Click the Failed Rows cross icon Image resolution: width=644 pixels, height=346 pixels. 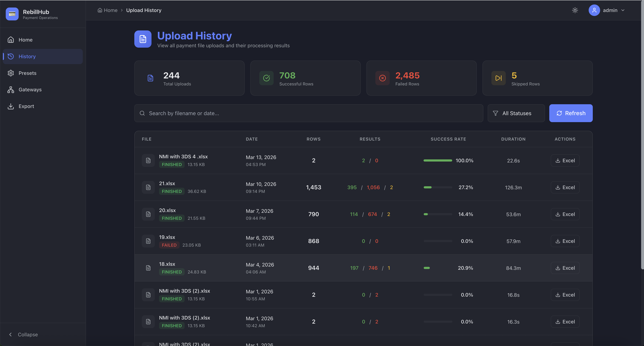[383, 78]
